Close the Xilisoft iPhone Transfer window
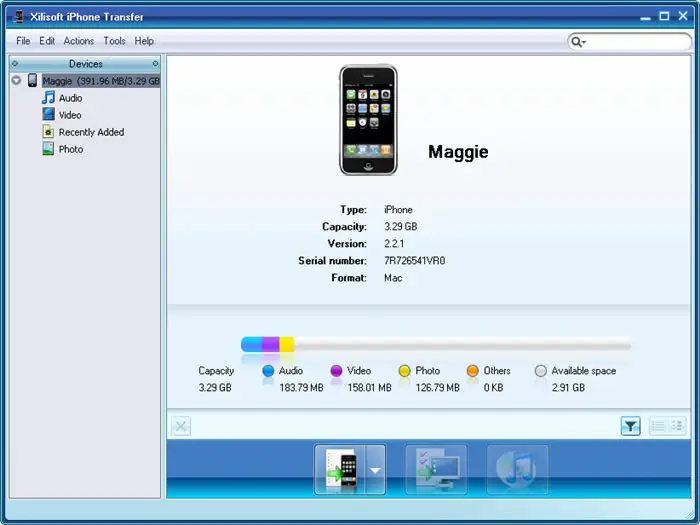Image resolution: width=700 pixels, height=525 pixels. [683, 16]
